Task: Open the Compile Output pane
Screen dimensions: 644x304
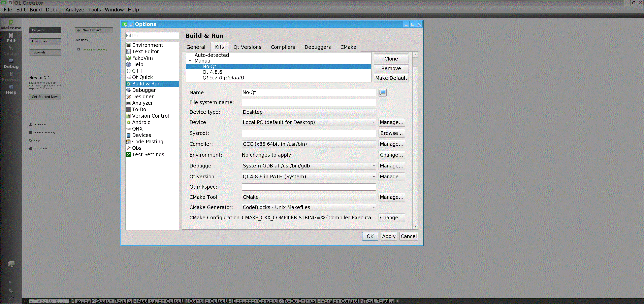Action: click(205, 301)
